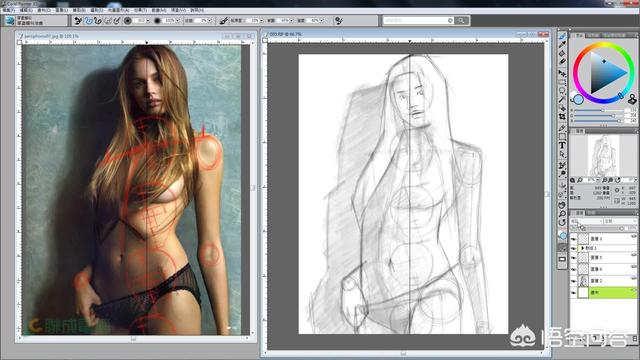This screenshot has width=640, height=360.
Task: Select the Brush tool in the toolbox
Action: click(562, 36)
